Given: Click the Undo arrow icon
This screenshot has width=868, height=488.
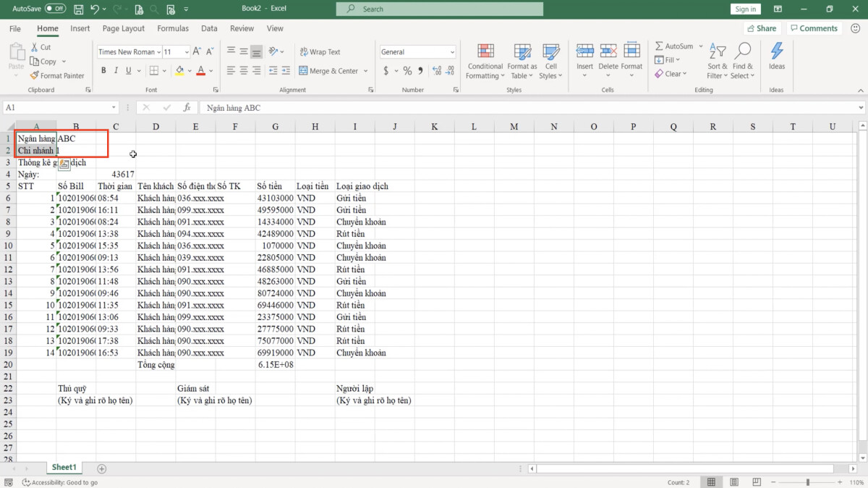Looking at the screenshot, I should click(96, 9).
